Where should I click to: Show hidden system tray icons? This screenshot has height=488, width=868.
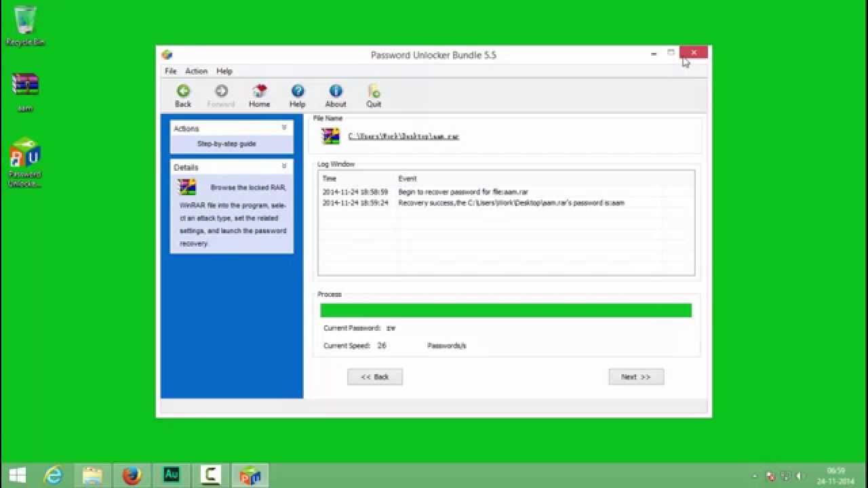coord(756,476)
